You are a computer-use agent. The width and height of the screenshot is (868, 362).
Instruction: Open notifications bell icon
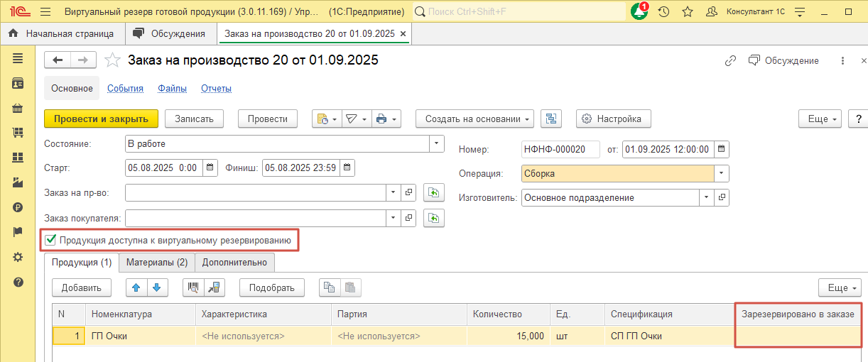pyautogui.click(x=639, y=12)
